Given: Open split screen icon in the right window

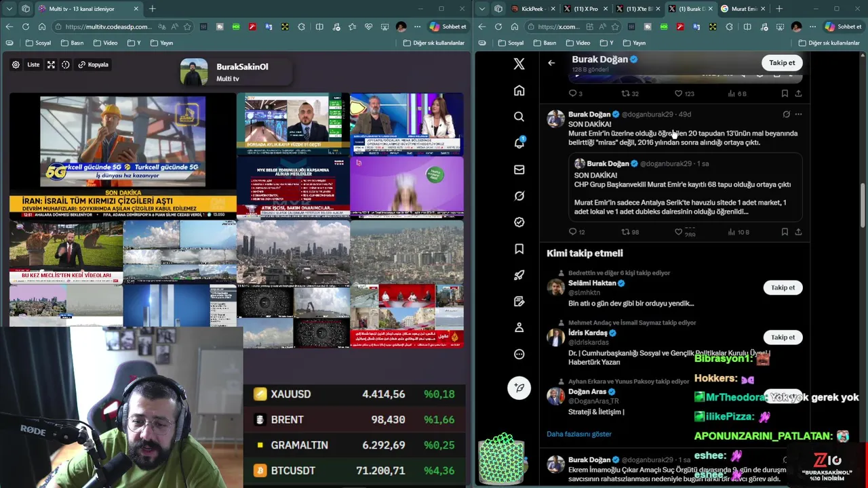Looking at the screenshot, I should coord(747,26).
